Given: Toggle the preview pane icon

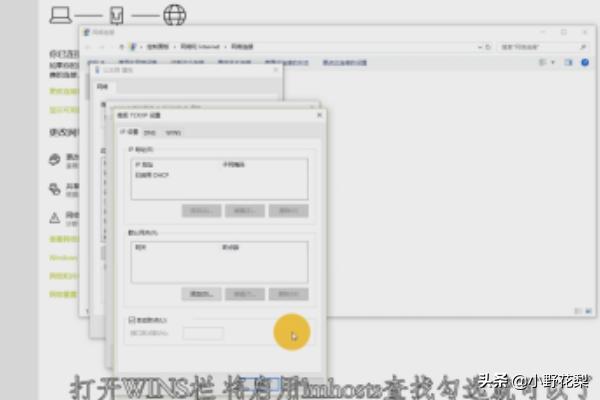Looking at the screenshot, I should [568, 62].
